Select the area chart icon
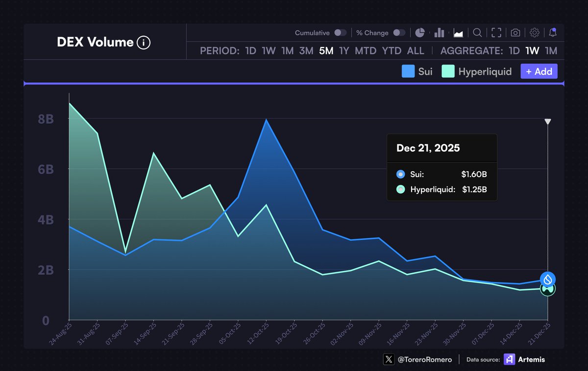The width and height of the screenshot is (588, 371). click(x=459, y=33)
